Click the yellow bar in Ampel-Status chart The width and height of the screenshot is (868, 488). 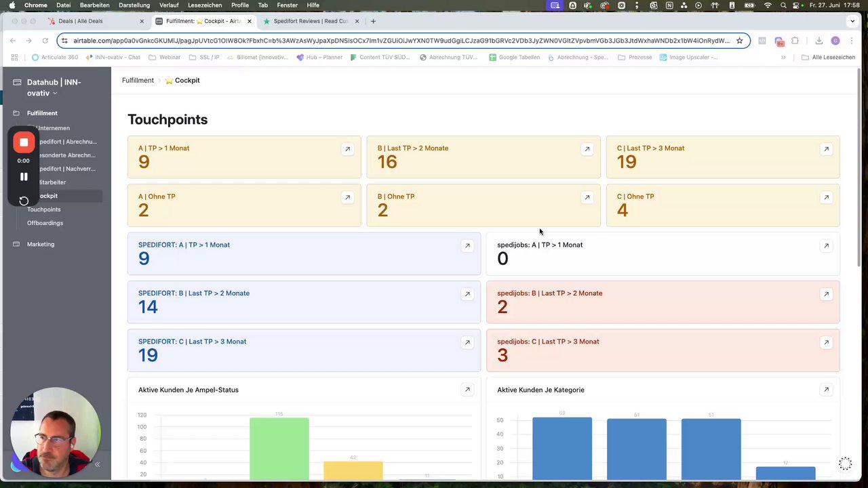coord(353,470)
